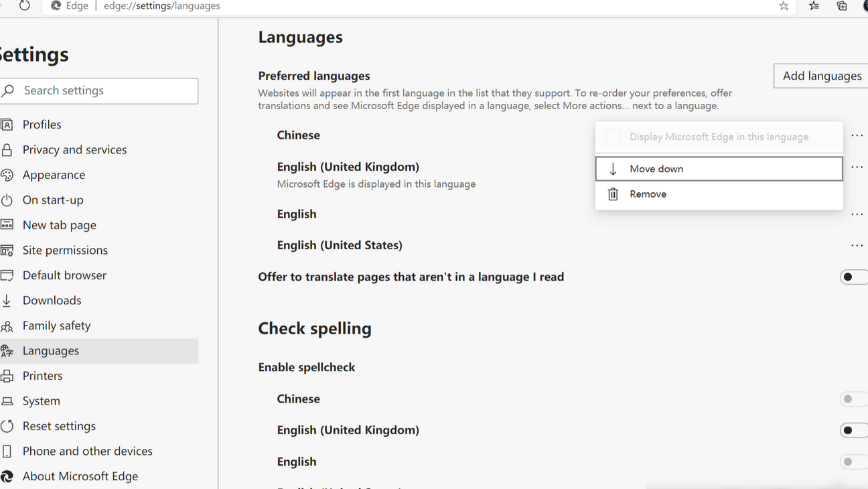Toggle the plain English spellcheck switch

click(x=853, y=462)
